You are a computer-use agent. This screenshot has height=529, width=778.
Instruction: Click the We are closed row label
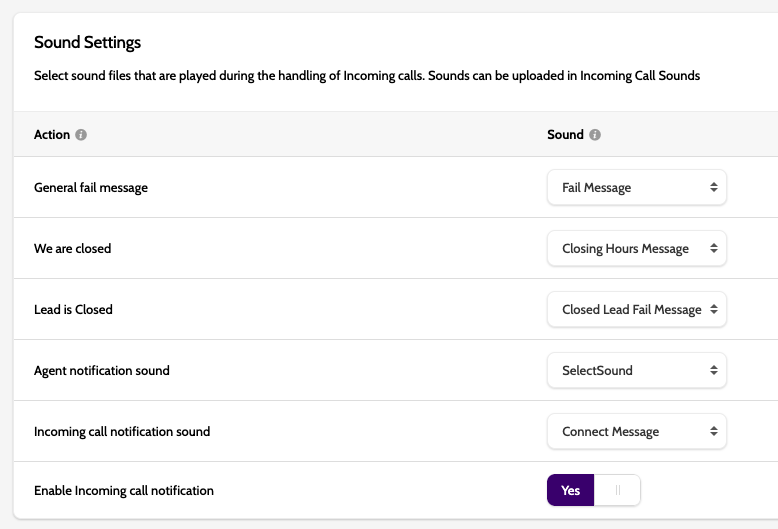(72, 248)
